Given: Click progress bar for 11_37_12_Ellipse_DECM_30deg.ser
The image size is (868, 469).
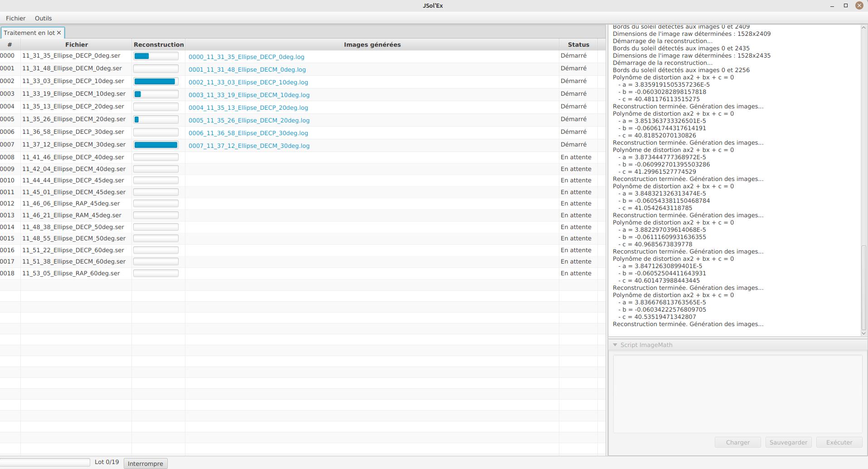Looking at the screenshot, I should (x=156, y=145).
